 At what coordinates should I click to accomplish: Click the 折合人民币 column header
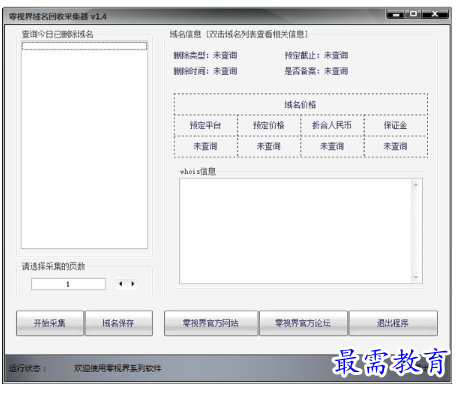[332, 125]
